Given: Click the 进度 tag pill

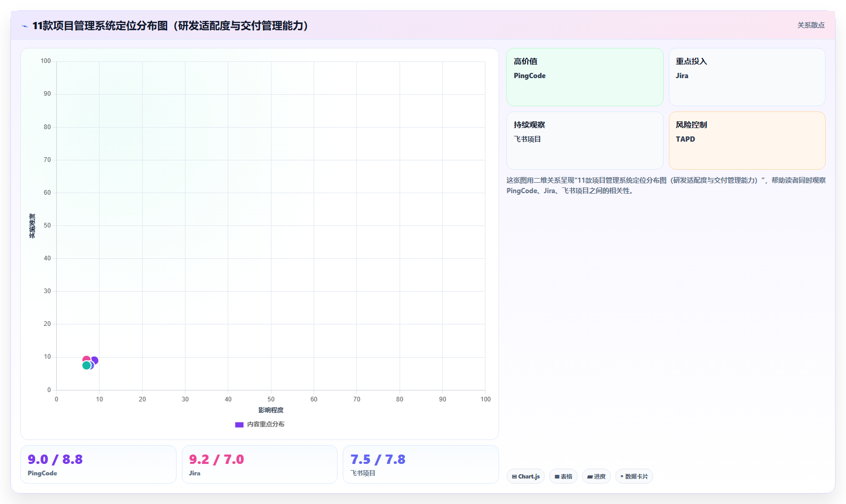Looking at the screenshot, I should [596, 476].
